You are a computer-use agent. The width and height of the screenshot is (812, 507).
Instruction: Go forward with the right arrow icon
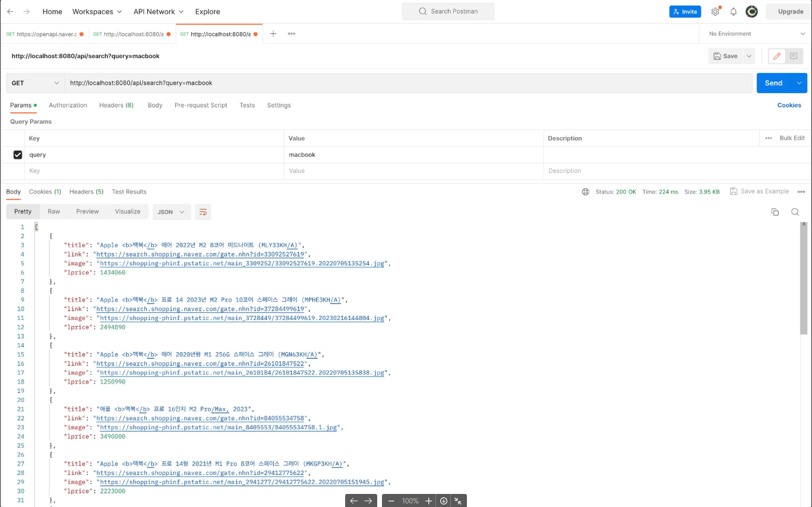tap(26, 11)
